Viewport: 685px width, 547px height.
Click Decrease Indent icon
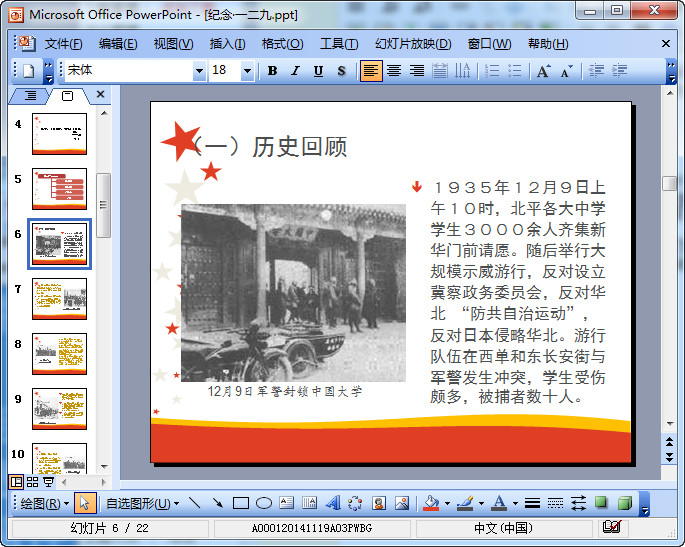pos(596,70)
